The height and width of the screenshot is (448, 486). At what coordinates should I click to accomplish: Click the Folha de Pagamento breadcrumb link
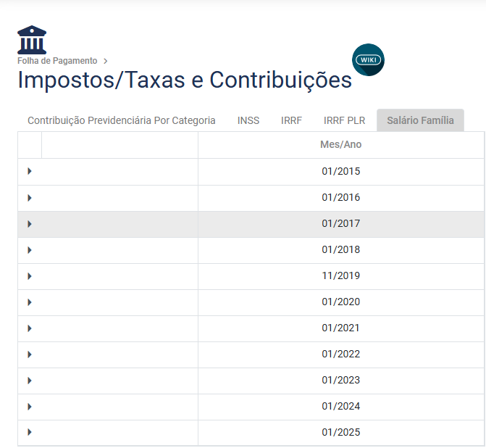57,61
